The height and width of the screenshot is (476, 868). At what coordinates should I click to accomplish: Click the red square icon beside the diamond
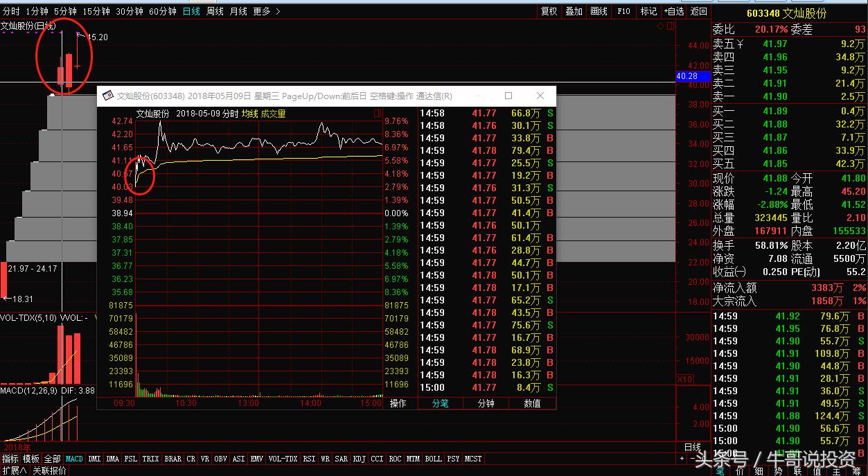coord(669,26)
